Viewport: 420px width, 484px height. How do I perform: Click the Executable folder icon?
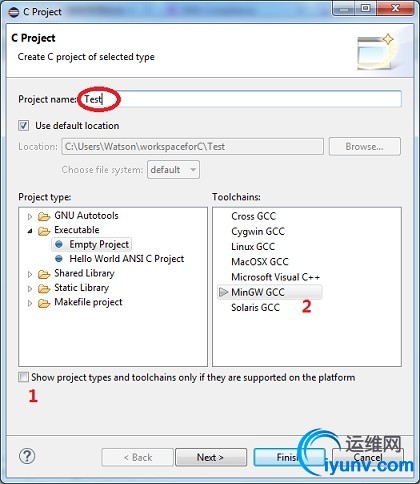tap(44, 231)
